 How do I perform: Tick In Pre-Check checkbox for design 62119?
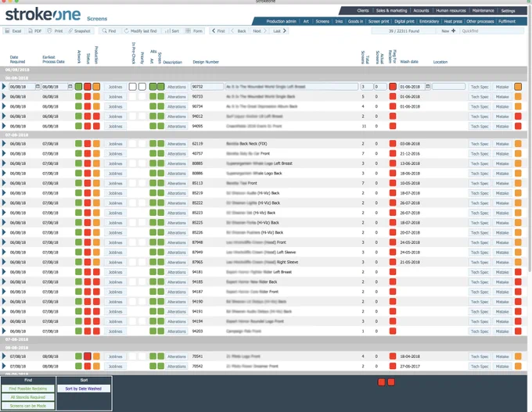pos(133,144)
